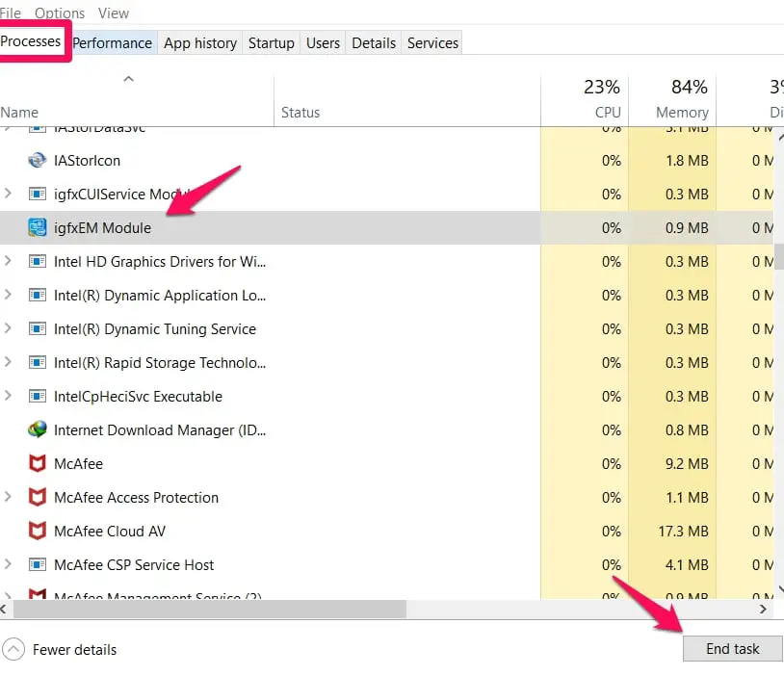The height and width of the screenshot is (676, 784).
Task: Sort processes by Memory column header
Action: (672, 100)
